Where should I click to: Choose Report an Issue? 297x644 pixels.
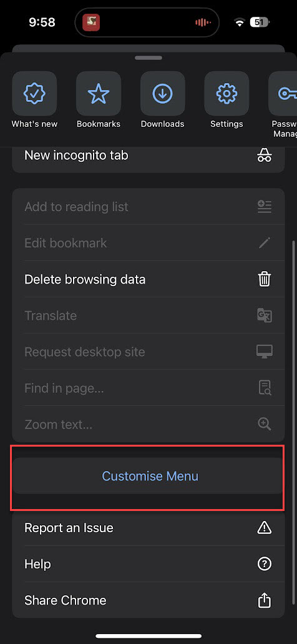(x=148, y=527)
